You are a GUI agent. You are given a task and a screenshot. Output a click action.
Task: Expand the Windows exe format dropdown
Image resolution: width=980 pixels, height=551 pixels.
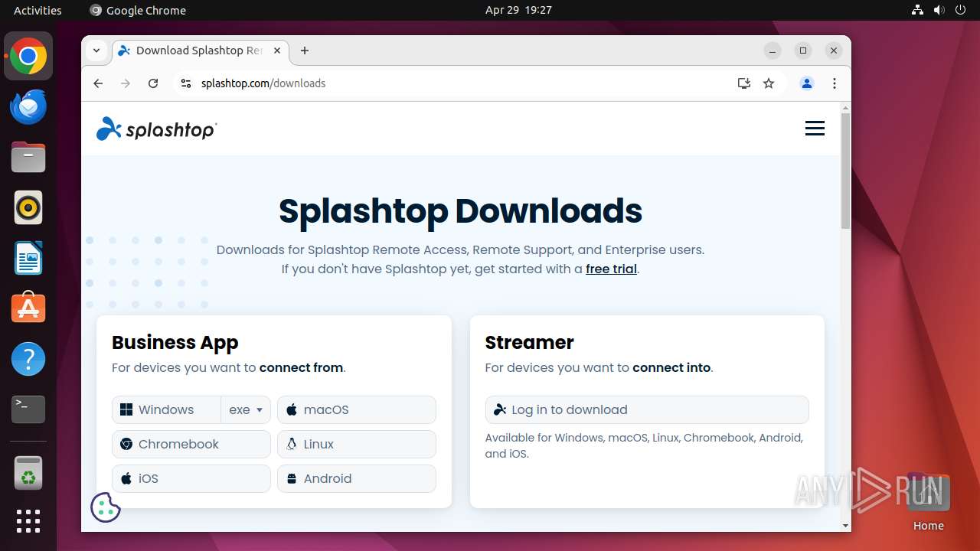pos(246,409)
